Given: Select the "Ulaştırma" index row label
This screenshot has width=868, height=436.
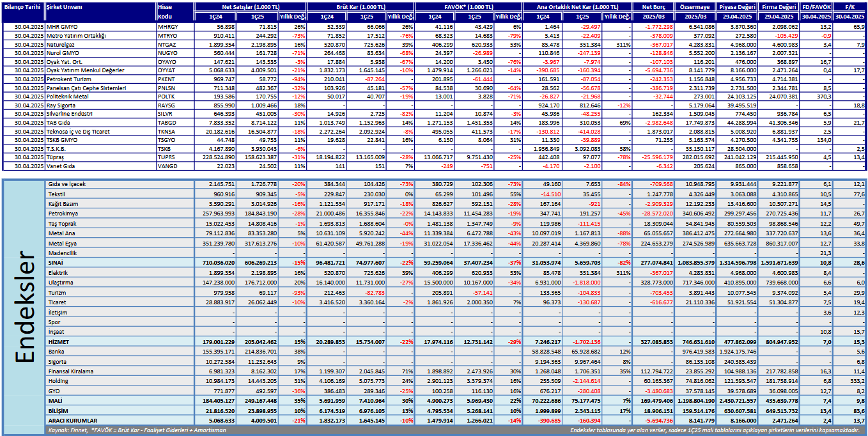Looking at the screenshot, I should [61, 283].
